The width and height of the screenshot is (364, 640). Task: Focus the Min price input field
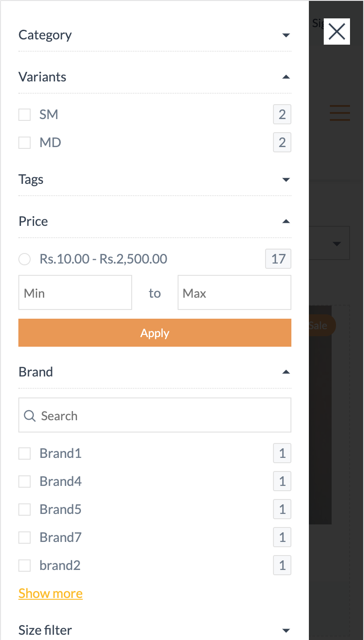(75, 293)
